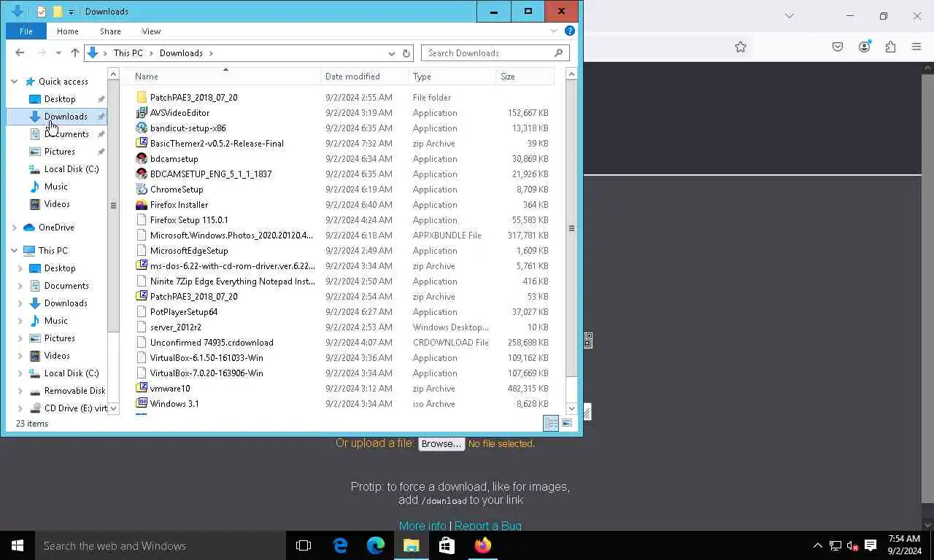Open the Action Center notifications icon
The height and width of the screenshot is (560, 934).
871,545
